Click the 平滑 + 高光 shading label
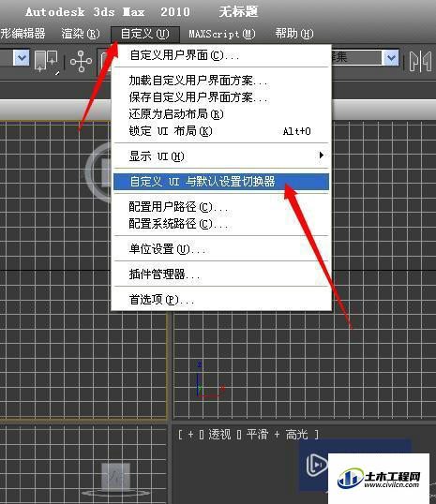The image size is (436, 504). (x=278, y=435)
